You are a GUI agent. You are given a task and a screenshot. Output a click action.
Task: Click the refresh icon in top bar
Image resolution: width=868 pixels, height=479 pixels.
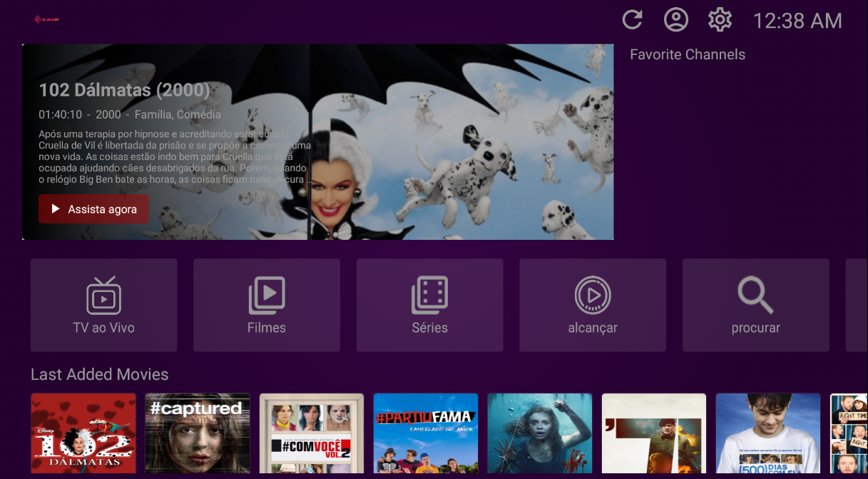click(x=633, y=20)
